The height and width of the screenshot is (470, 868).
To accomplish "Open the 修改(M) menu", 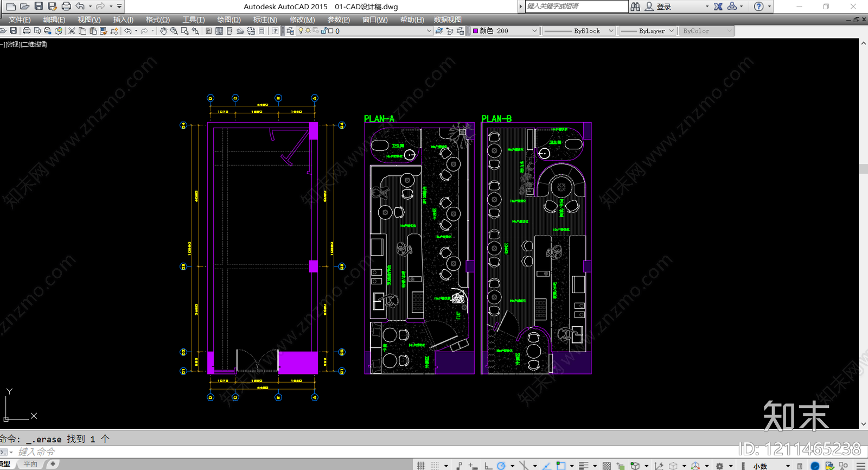I will (x=302, y=20).
